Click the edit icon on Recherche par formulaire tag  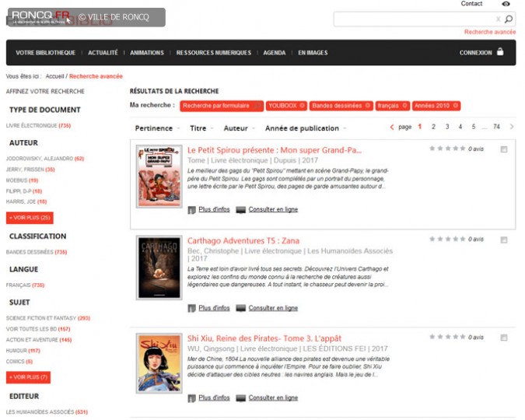[x=257, y=106]
